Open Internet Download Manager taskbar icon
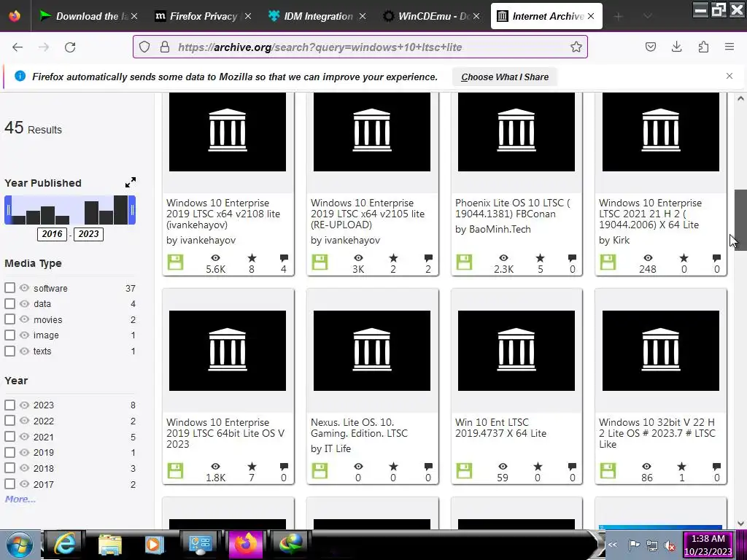 pyautogui.click(x=290, y=544)
